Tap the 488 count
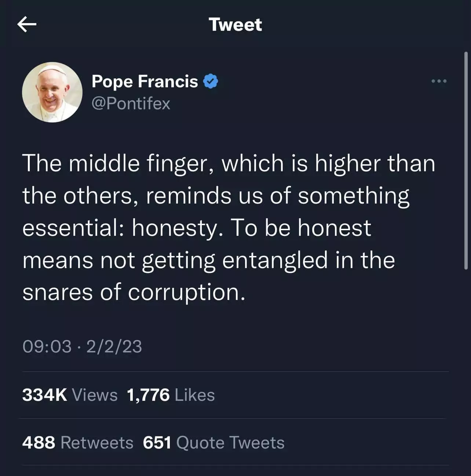This screenshot has width=471, height=476. 39,443
